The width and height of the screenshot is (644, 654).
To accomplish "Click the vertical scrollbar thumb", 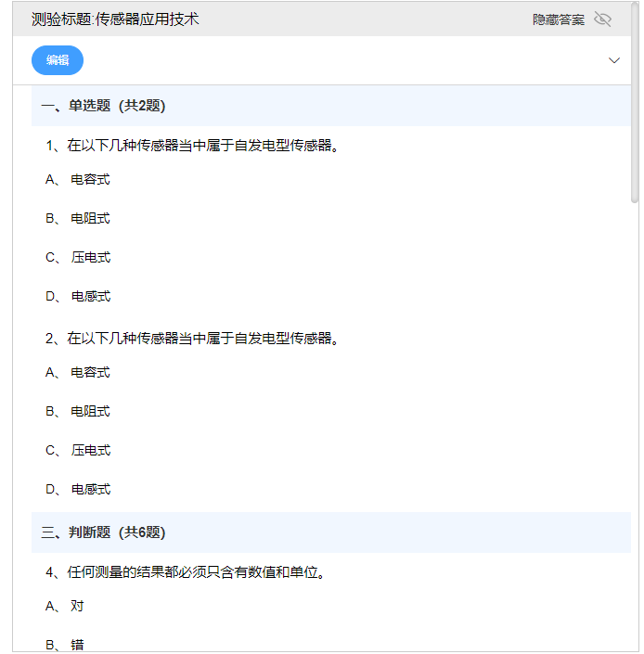I will (x=635, y=102).
